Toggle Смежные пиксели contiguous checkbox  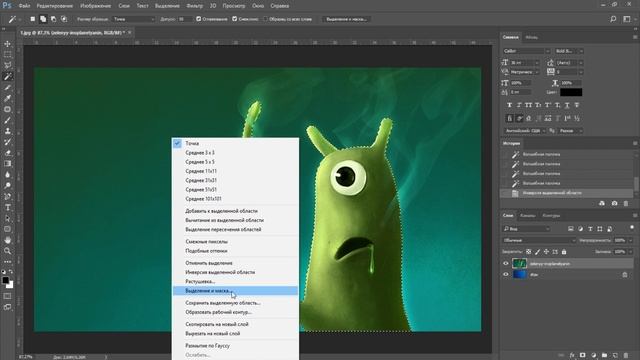point(235,19)
